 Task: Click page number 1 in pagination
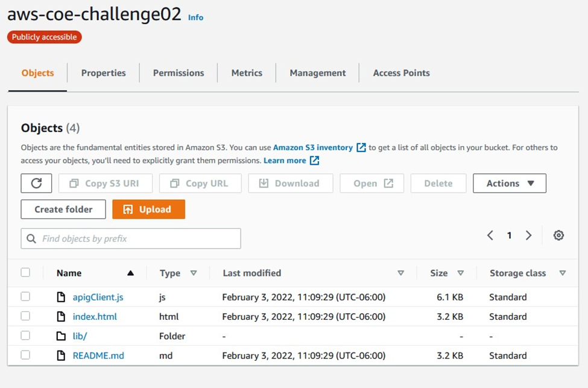pyautogui.click(x=509, y=235)
